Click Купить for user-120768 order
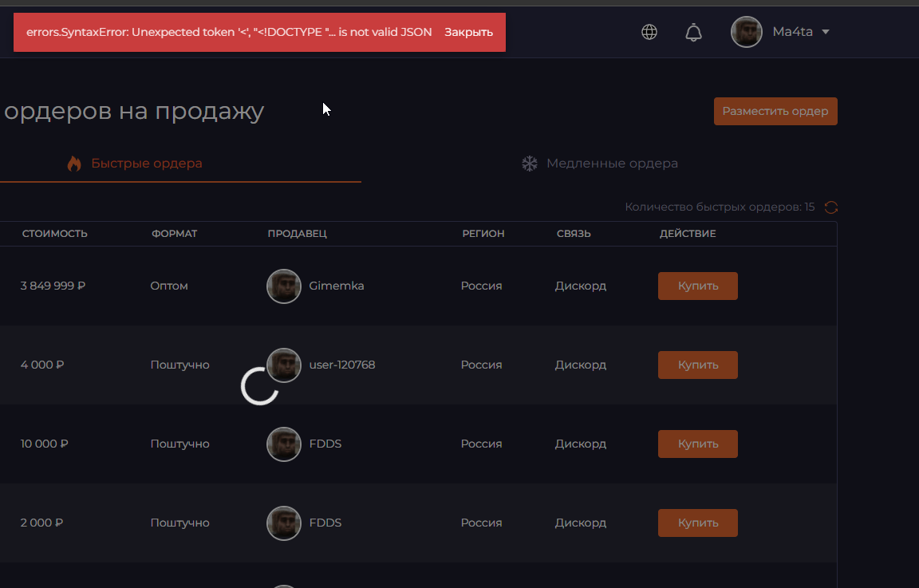 (x=697, y=365)
